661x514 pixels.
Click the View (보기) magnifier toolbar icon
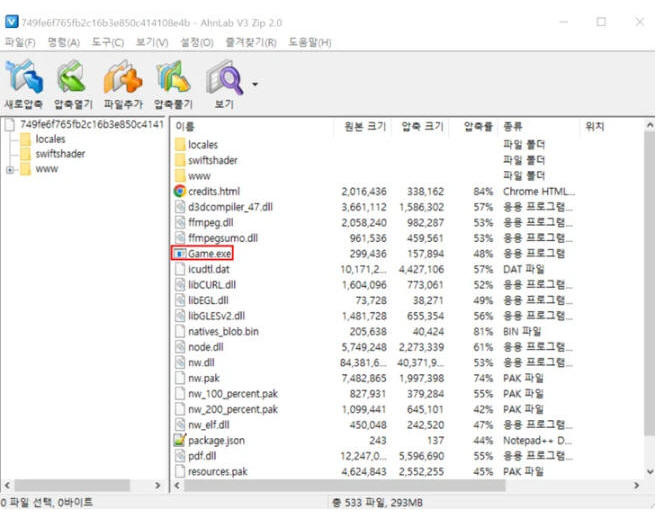[224, 77]
